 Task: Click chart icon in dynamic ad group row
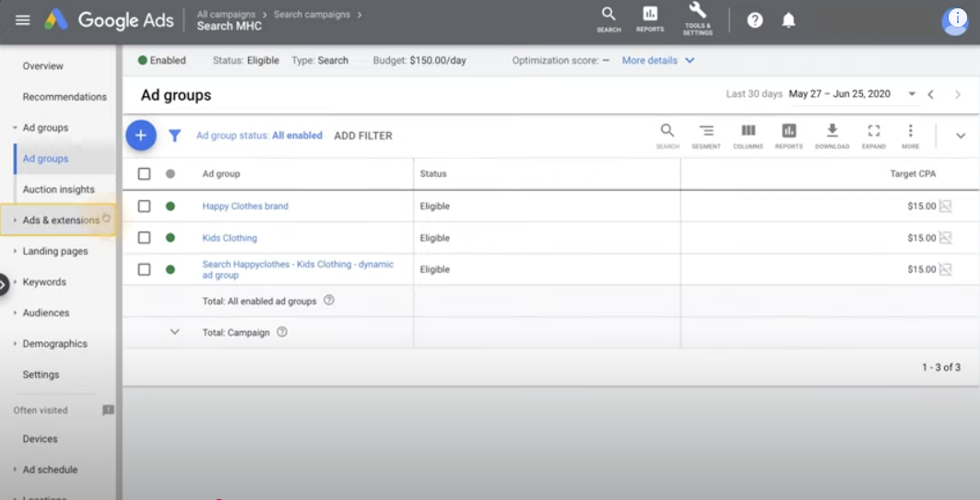click(946, 269)
